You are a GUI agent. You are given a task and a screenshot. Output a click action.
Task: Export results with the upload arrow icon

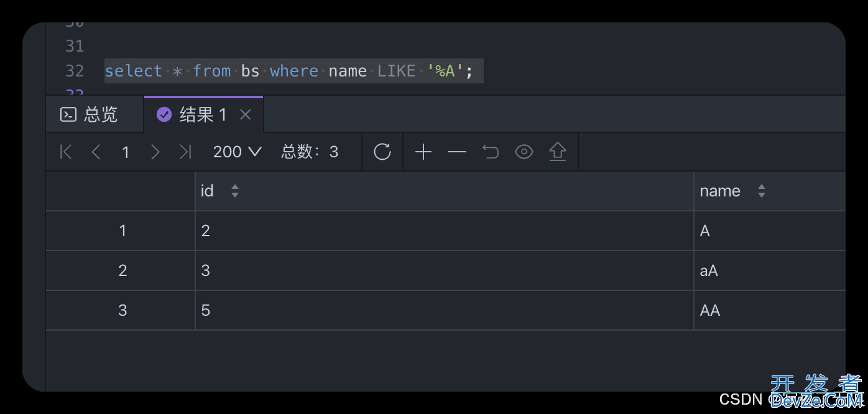point(558,152)
